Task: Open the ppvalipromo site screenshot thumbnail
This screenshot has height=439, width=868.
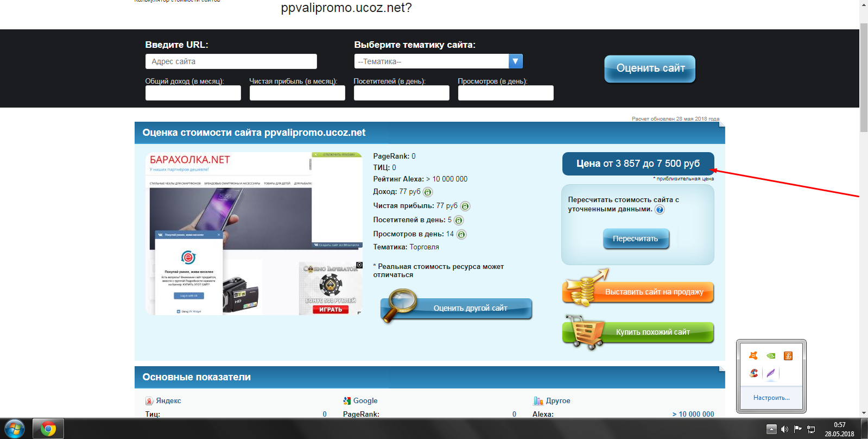Action: tap(254, 234)
